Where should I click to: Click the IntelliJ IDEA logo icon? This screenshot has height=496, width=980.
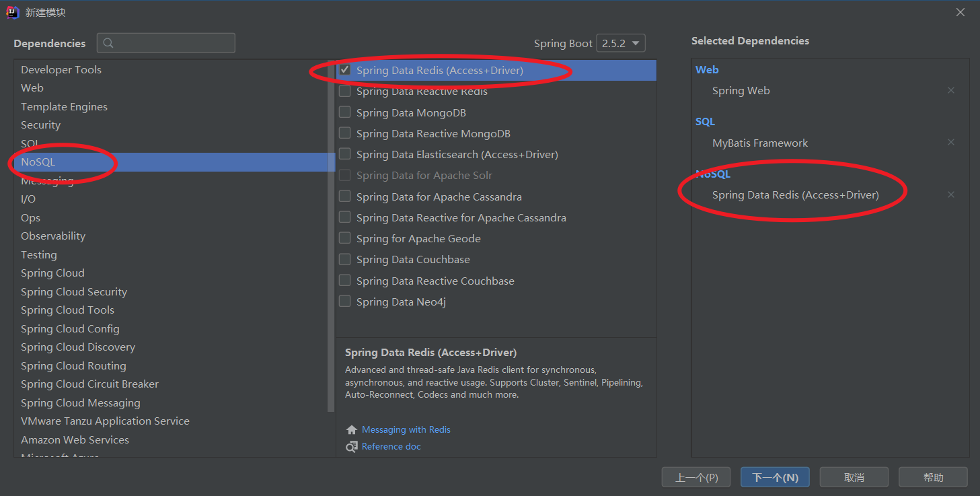(12, 12)
